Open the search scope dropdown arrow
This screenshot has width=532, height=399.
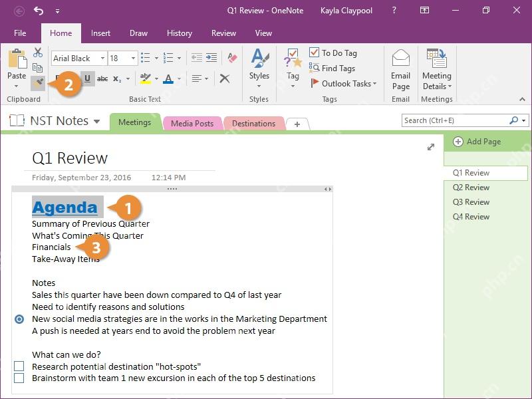click(x=524, y=120)
